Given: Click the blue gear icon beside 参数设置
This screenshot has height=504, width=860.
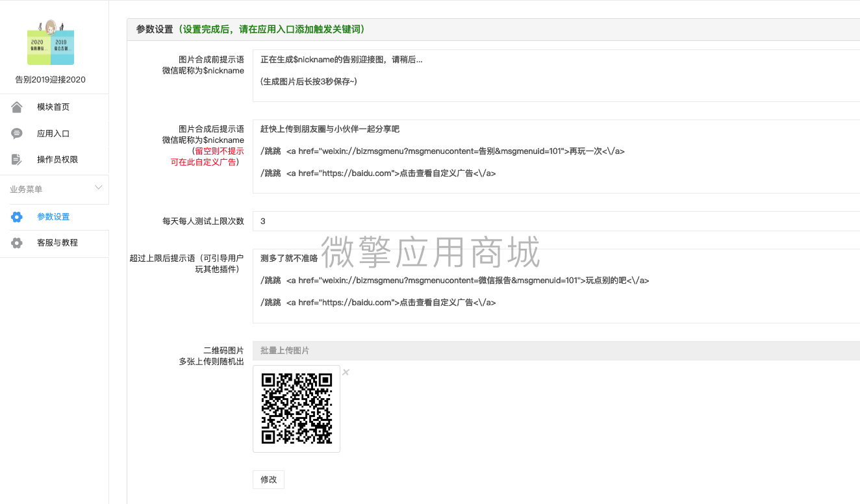Looking at the screenshot, I should [x=17, y=217].
